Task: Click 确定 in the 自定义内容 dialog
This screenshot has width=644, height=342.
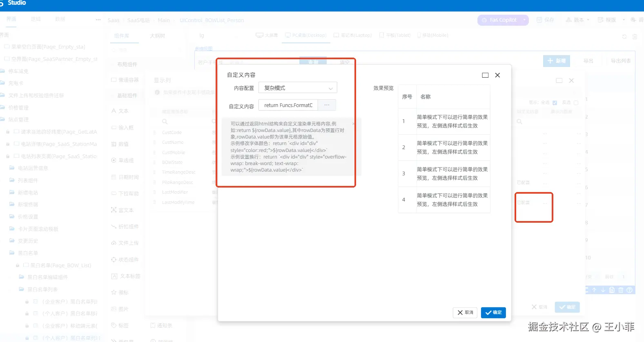Action: pyautogui.click(x=493, y=313)
